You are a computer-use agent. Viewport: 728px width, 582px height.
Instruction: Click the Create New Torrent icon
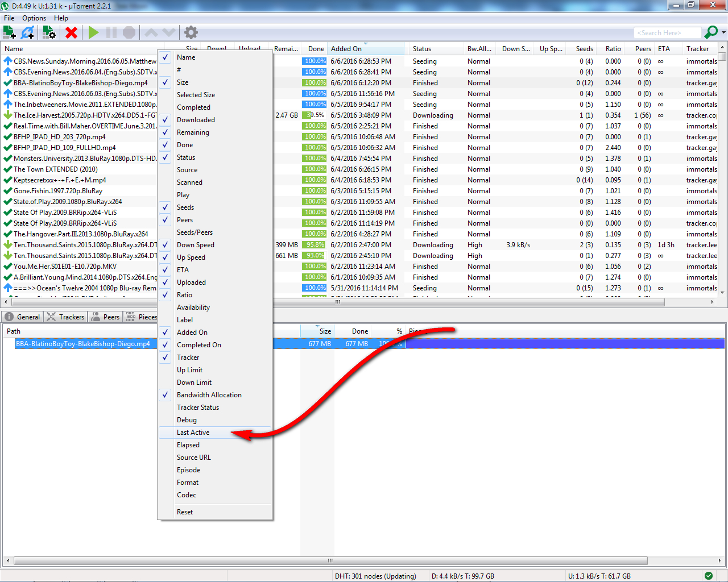point(49,32)
